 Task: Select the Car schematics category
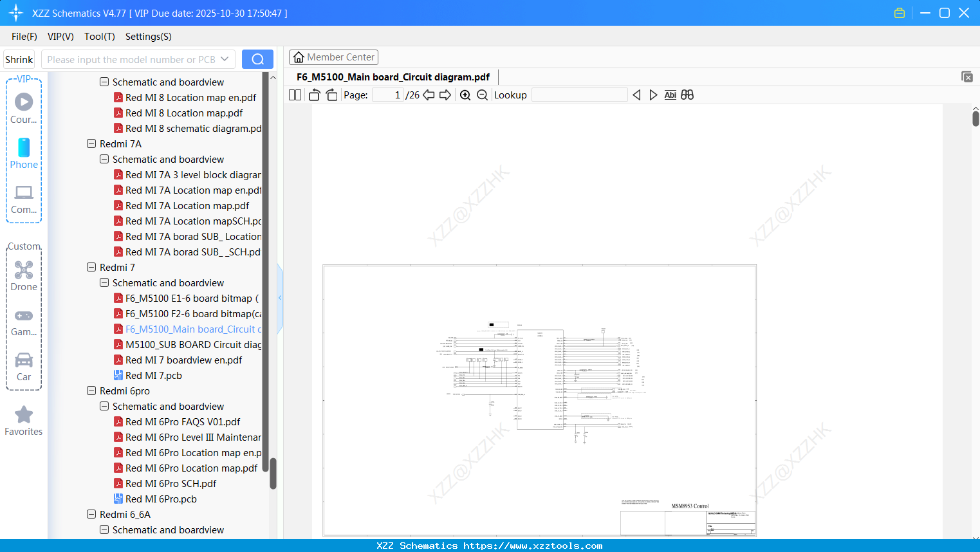23,365
